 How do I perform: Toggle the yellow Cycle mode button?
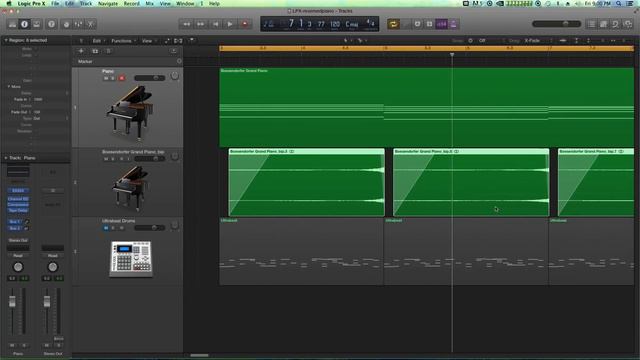tap(393, 24)
